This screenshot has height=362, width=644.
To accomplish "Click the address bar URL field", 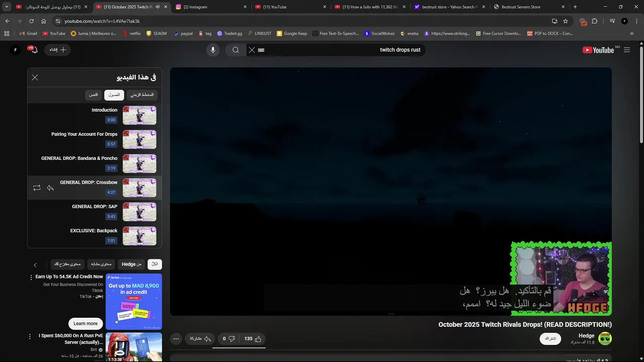I will pos(302,21).
